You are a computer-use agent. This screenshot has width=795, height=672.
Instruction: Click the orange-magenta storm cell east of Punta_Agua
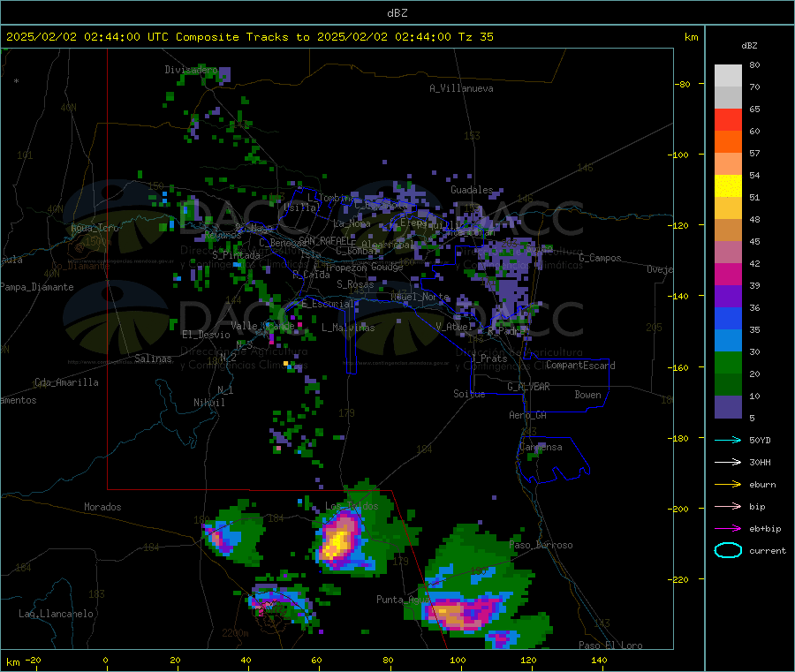click(x=464, y=613)
